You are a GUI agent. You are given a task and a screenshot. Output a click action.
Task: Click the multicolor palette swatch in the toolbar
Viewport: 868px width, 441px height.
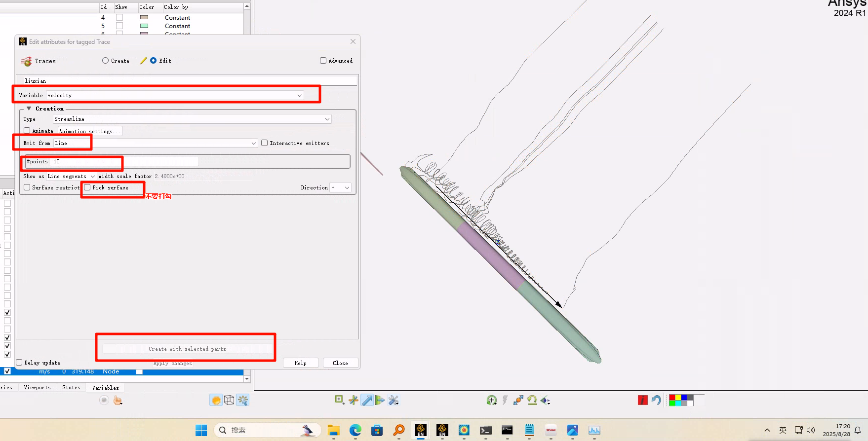click(681, 400)
